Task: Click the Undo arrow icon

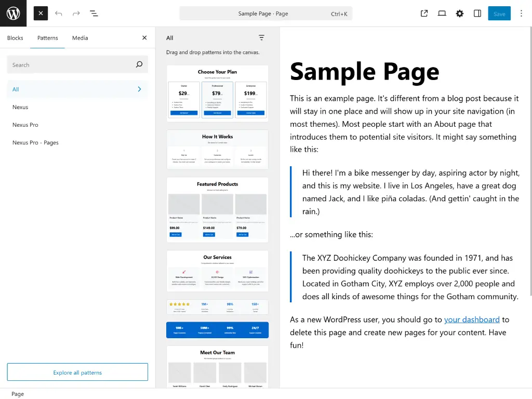Action: click(x=59, y=14)
